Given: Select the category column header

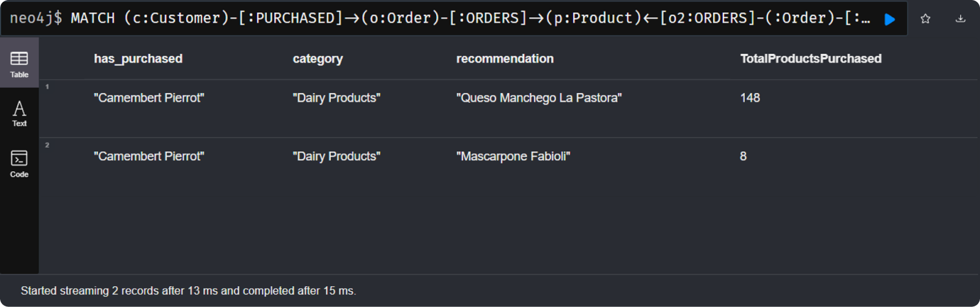Looking at the screenshot, I should pos(318,59).
